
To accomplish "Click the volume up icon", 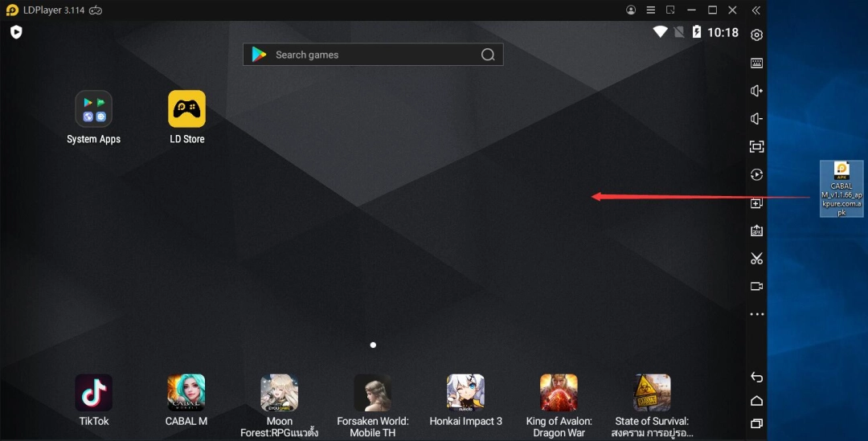I will [x=756, y=92].
